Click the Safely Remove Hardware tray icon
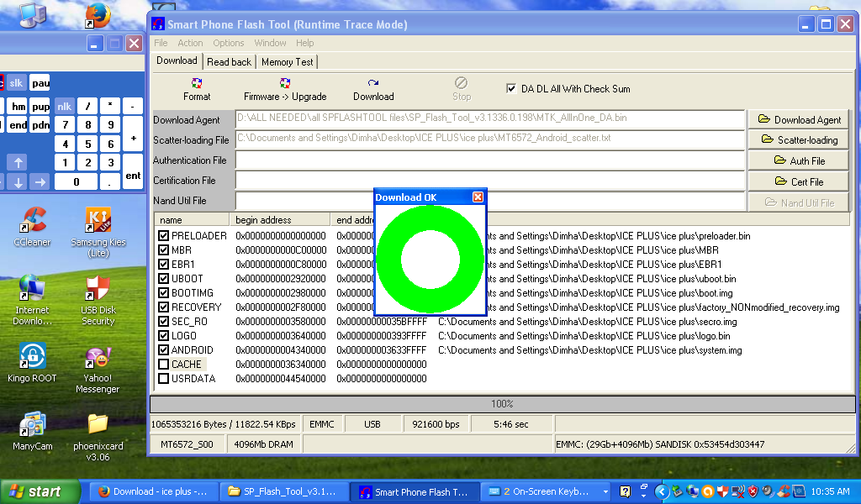Viewport: 861px width, 504px height. click(x=678, y=491)
